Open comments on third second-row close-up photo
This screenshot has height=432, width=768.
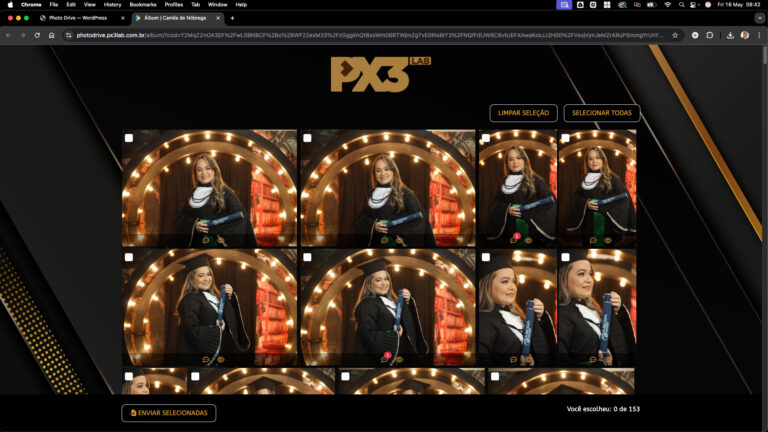click(514, 360)
